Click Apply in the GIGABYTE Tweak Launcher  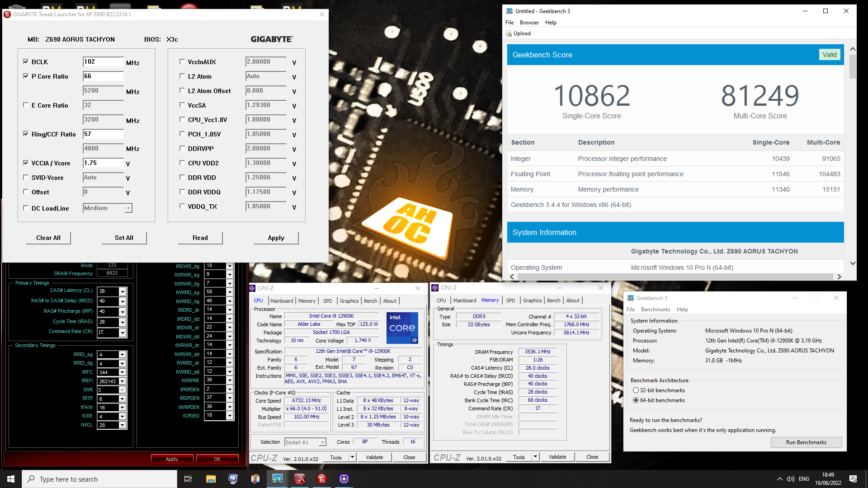pyautogui.click(x=276, y=238)
